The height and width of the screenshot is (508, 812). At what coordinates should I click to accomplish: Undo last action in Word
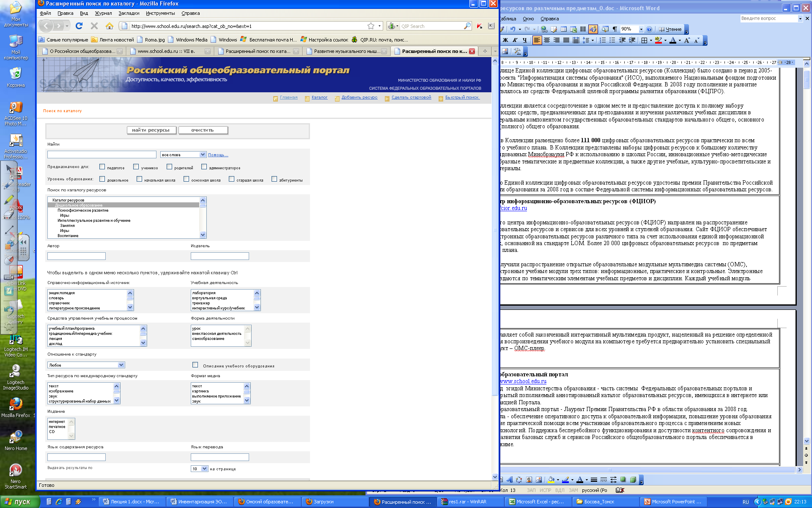513,29
